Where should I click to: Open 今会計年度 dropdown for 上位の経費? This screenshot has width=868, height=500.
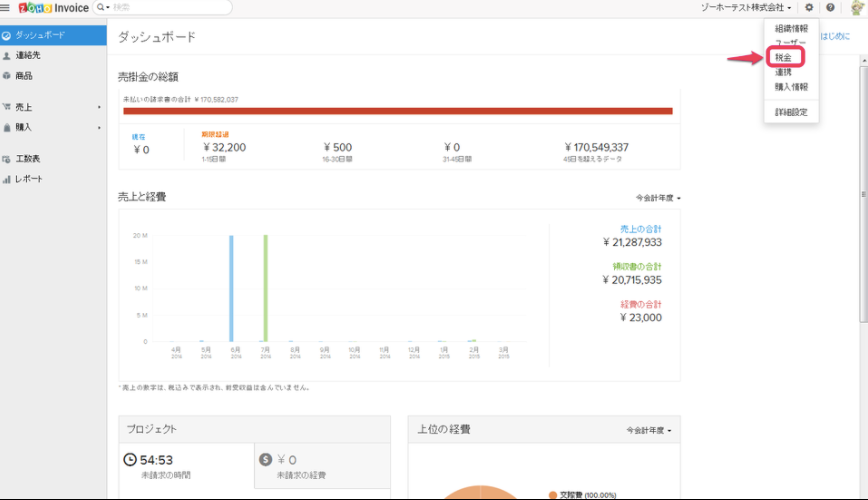pos(649,431)
